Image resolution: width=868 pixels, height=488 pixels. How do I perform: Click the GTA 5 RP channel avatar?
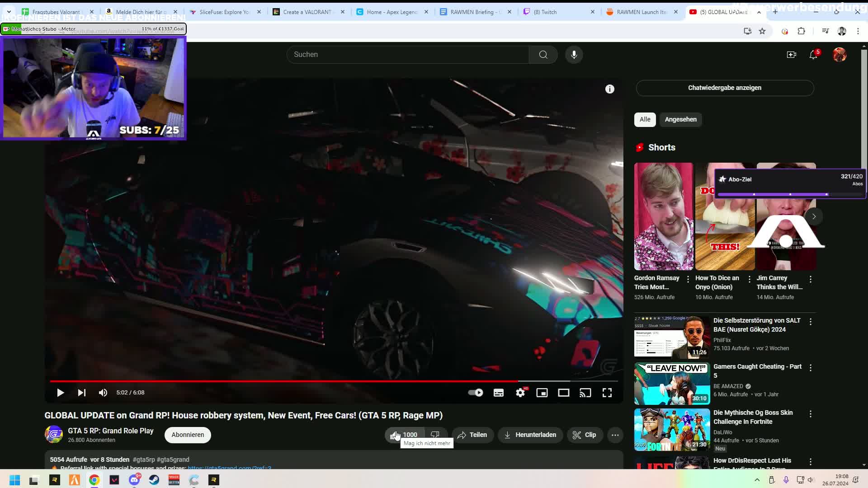coord(54,435)
